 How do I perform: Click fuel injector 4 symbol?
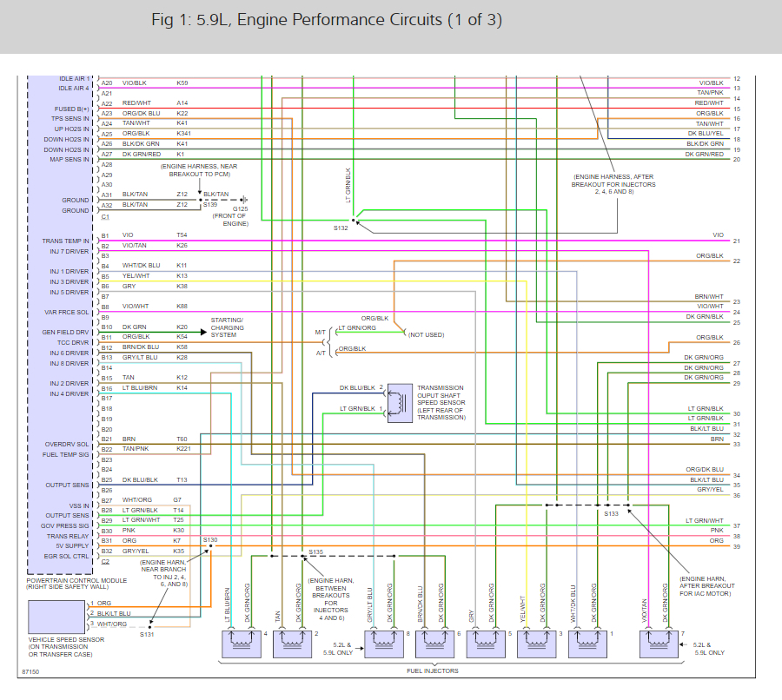point(242,644)
